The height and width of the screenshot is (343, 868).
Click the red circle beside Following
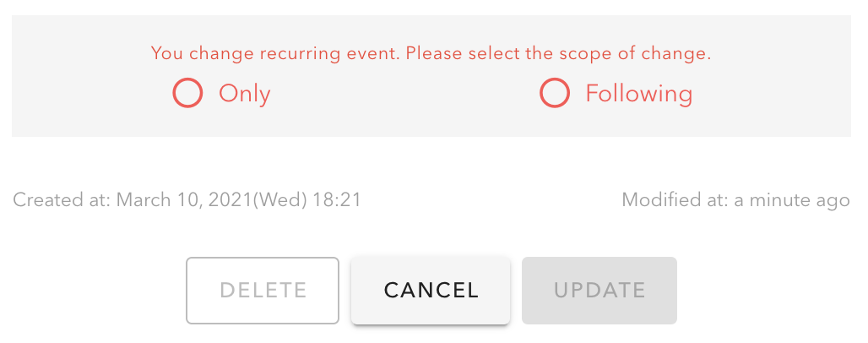[x=555, y=93]
